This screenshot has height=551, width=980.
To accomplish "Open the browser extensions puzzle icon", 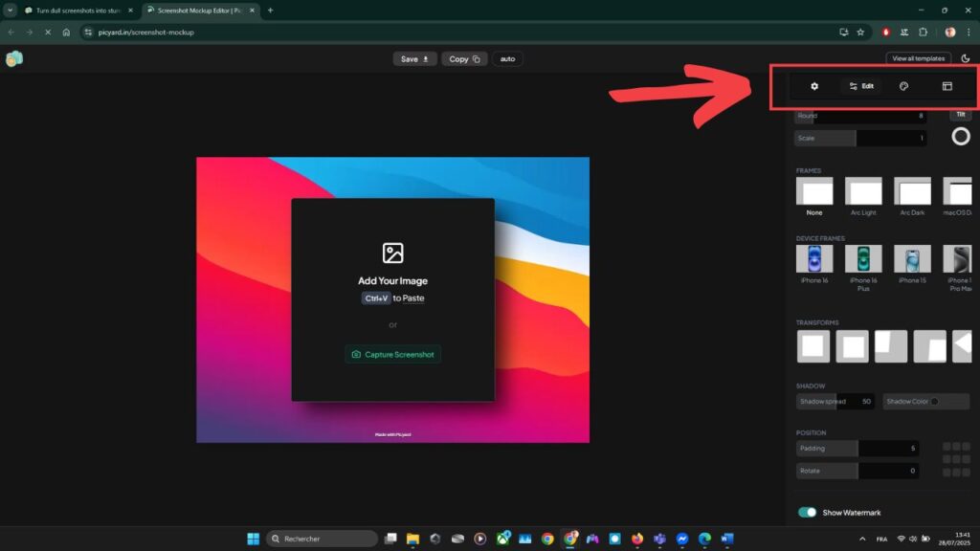I will [924, 33].
